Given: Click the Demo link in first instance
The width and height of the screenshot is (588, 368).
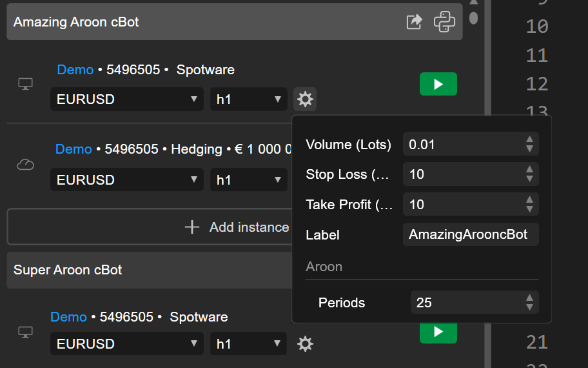Looking at the screenshot, I should 75,70.
